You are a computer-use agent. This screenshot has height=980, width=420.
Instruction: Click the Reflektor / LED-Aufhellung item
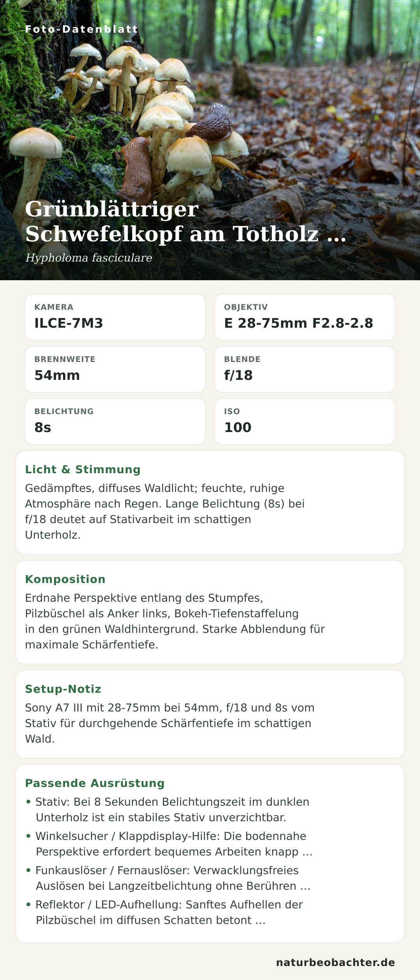pos(164,912)
